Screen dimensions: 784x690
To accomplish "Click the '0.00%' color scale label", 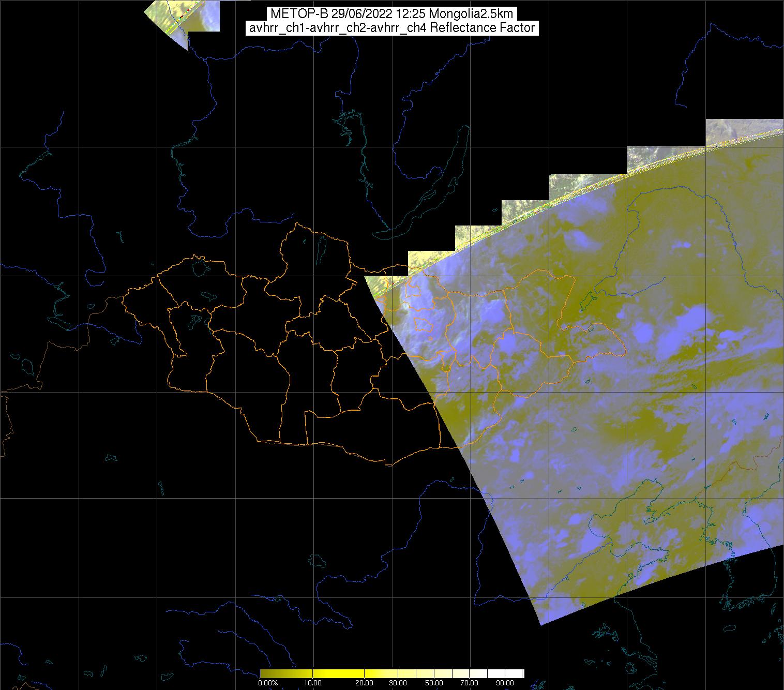I will (x=268, y=684).
